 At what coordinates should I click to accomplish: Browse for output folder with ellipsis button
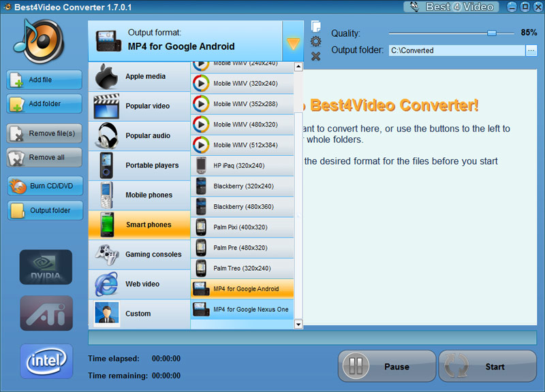click(x=531, y=50)
